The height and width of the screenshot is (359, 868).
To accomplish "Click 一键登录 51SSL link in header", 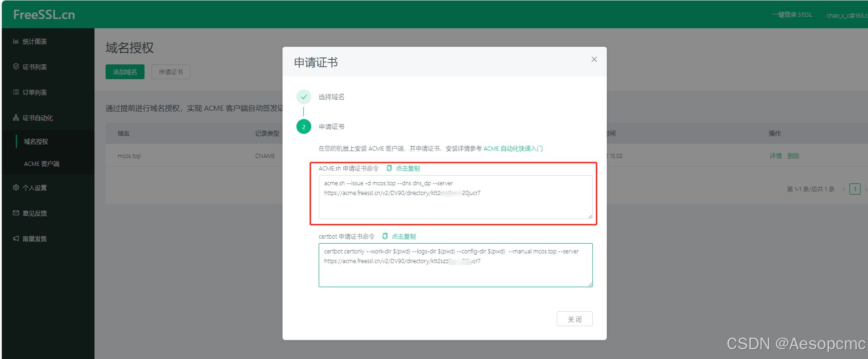I will click(792, 15).
